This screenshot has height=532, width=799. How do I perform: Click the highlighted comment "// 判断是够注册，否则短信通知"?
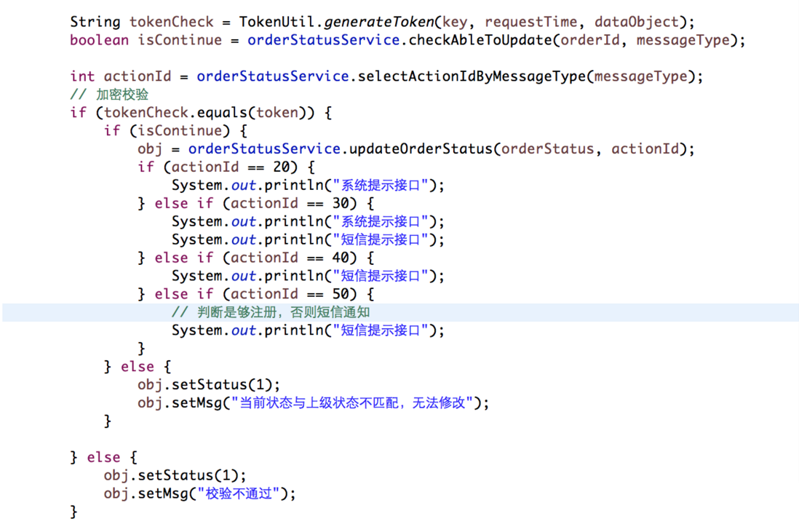point(271,312)
